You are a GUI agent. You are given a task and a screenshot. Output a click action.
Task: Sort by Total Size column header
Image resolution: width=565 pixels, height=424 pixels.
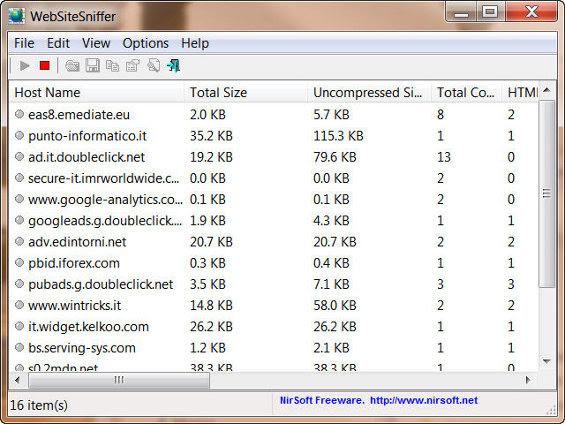[x=246, y=93]
